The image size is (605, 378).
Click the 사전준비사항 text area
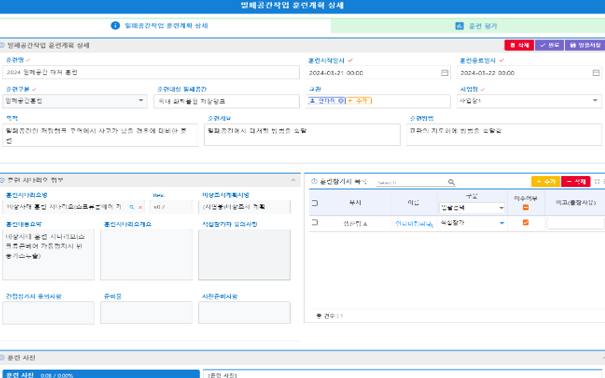244,312
